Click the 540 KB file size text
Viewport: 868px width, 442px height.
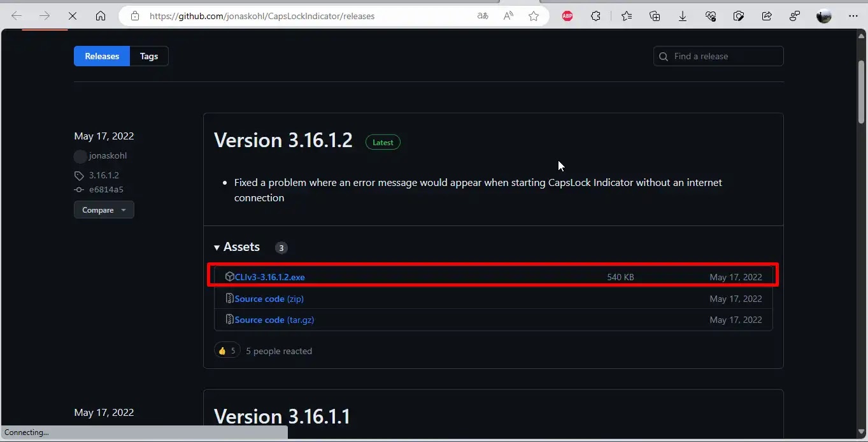[x=620, y=277]
